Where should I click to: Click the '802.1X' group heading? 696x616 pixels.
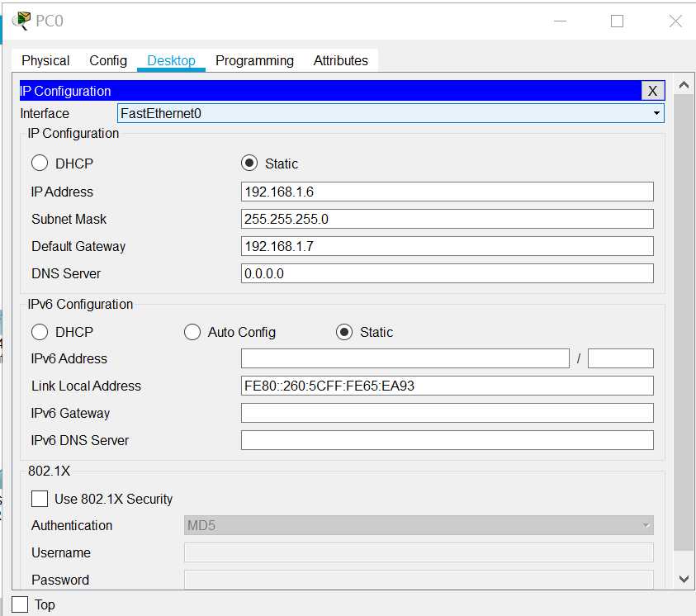50,471
